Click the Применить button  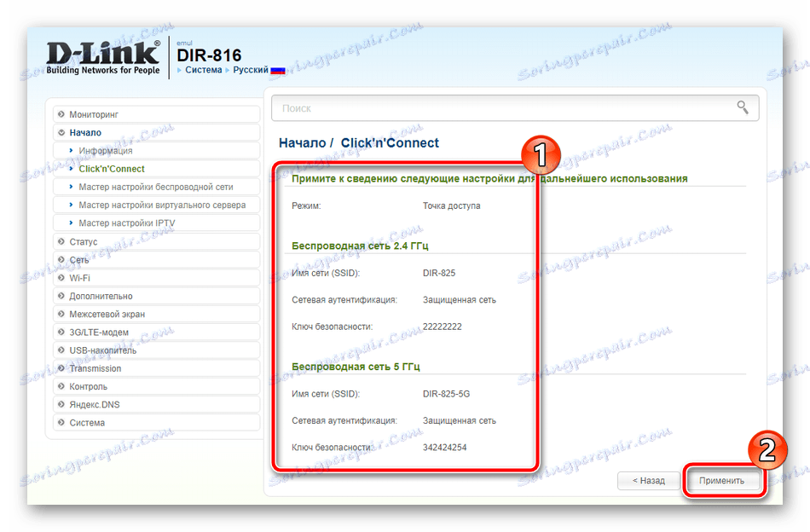tap(721, 480)
